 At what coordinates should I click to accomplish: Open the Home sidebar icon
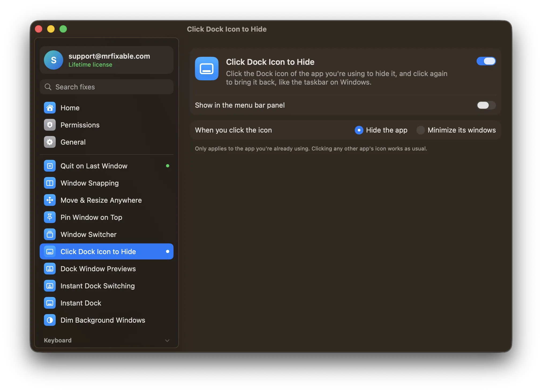(50, 108)
